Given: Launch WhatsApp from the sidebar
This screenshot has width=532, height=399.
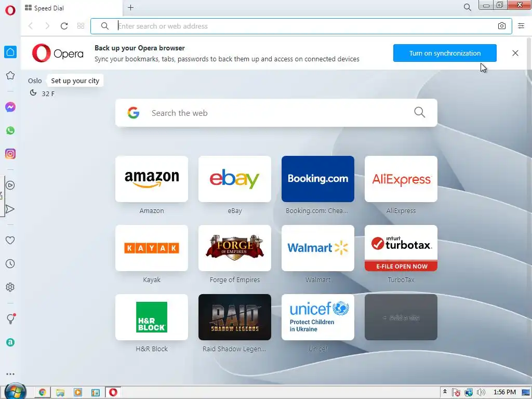Looking at the screenshot, I should (10, 130).
